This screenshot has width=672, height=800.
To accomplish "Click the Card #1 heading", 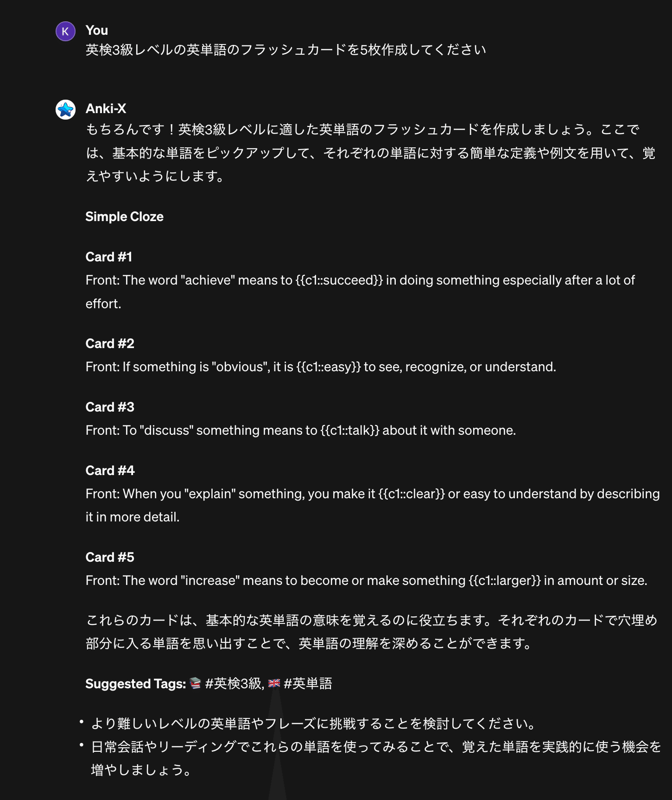I will click(x=109, y=257).
